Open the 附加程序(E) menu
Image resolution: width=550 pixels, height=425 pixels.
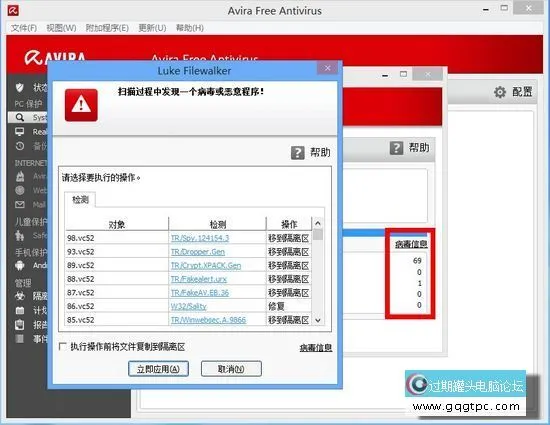point(107,28)
